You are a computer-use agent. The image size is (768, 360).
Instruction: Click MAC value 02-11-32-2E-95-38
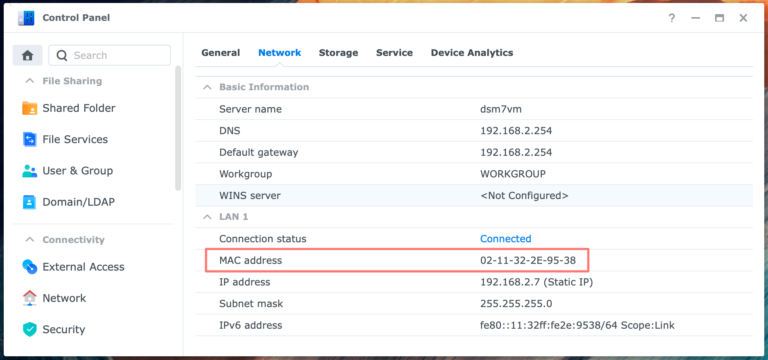point(528,261)
